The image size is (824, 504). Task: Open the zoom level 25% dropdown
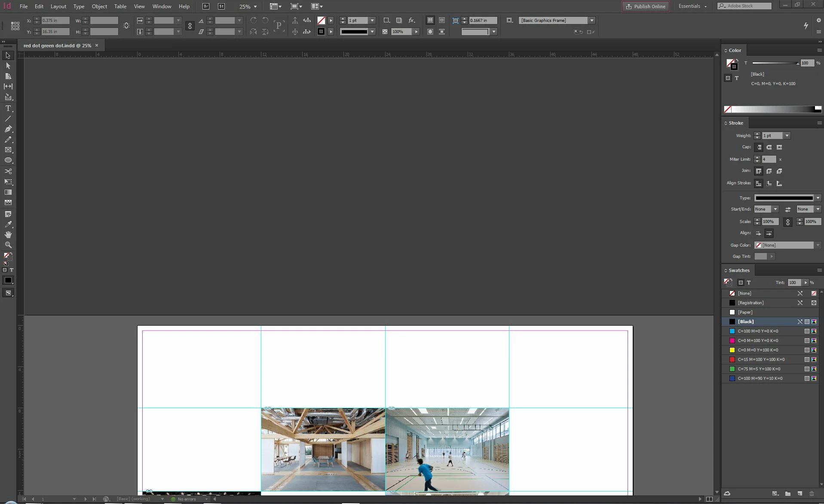(x=255, y=6)
